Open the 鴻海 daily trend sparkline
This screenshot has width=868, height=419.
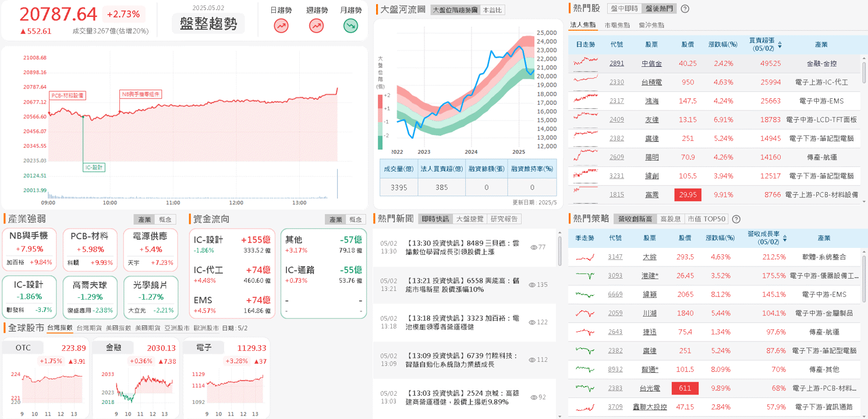coord(585,101)
